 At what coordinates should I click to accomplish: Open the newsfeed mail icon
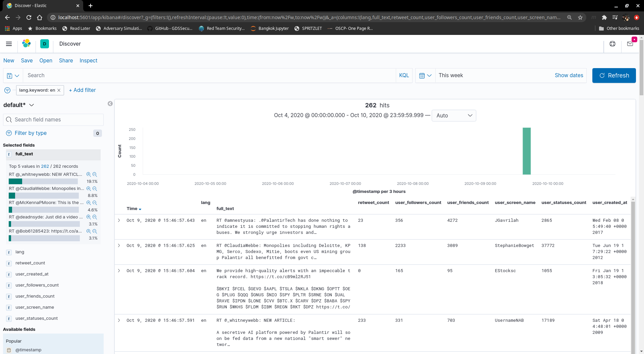[630, 44]
